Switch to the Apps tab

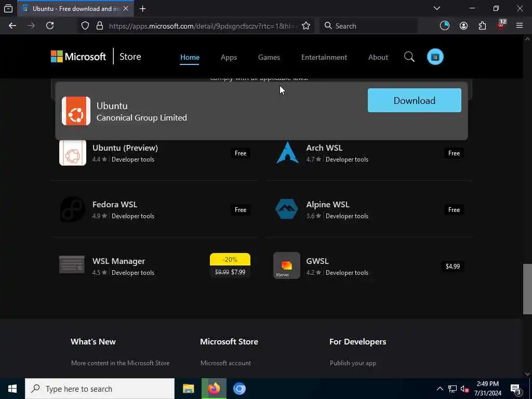pyautogui.click(x=229, y=57)
